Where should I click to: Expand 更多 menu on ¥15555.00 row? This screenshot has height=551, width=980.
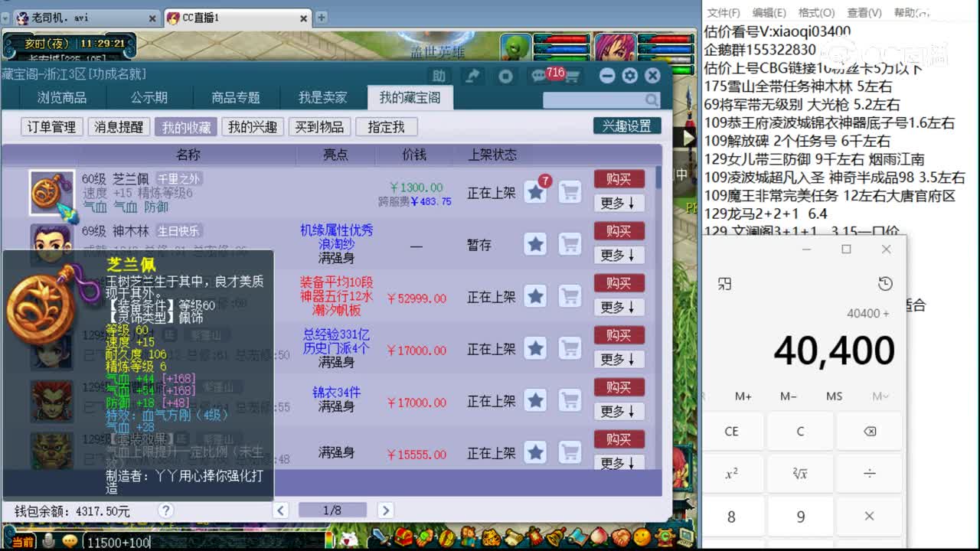pos(619,462)
